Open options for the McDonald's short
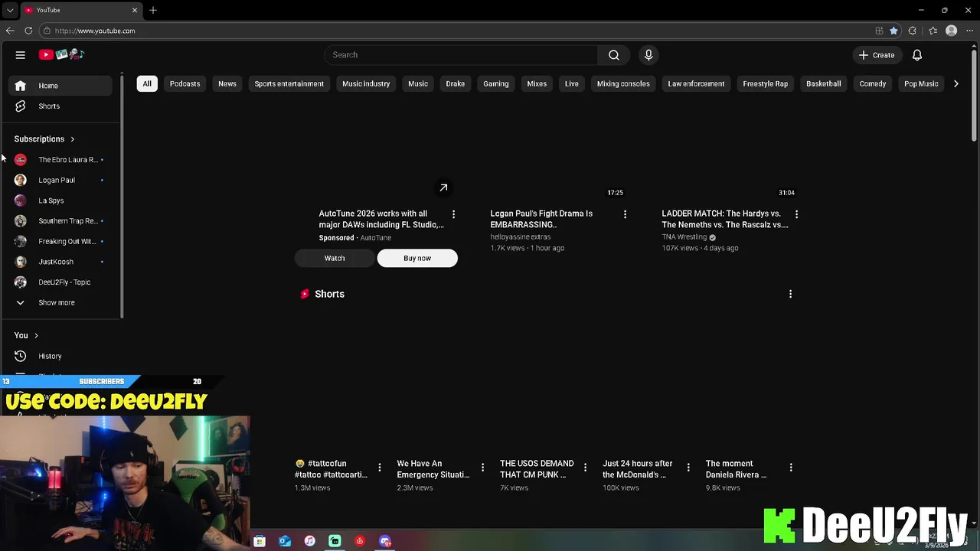Image resolution: width=980 pixels, height=551 pixels. coord(688,467)
